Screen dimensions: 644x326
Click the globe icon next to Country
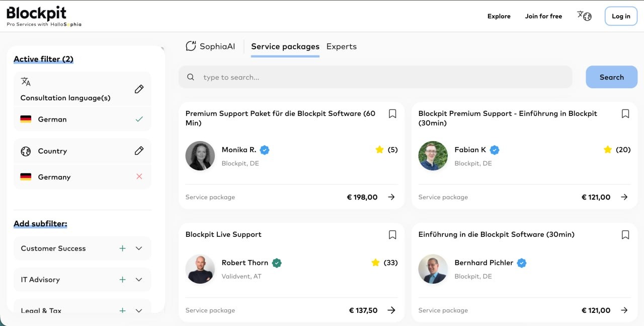click(25, 151)
